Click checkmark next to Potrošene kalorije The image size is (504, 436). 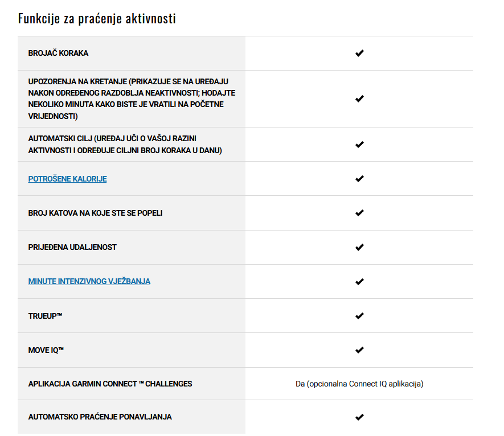tap(359, 178)
